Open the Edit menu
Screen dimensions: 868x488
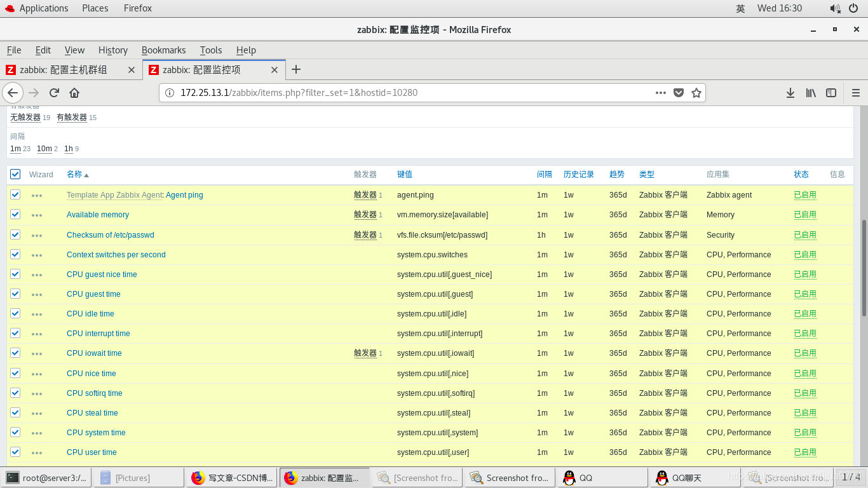[x=43, y=50]
